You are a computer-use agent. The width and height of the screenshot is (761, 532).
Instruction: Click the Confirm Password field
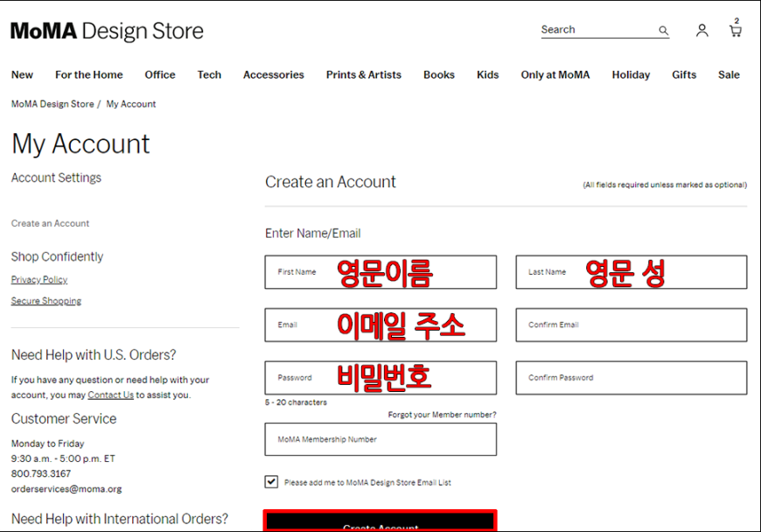(x=632, y=378)
